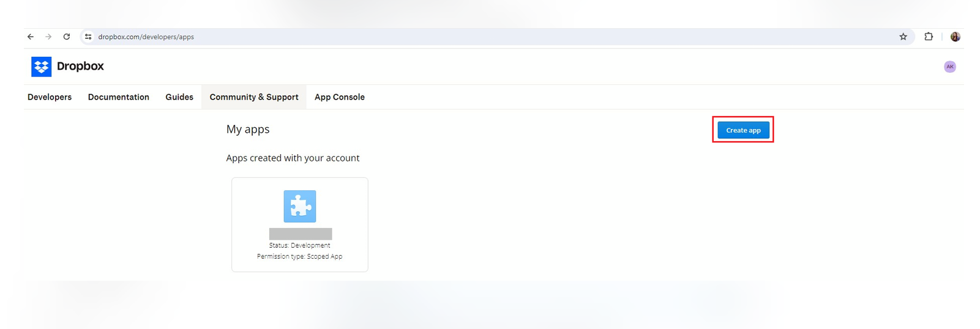Click the browser back arrow
The image size is (980, 329).
click(31, 37)
